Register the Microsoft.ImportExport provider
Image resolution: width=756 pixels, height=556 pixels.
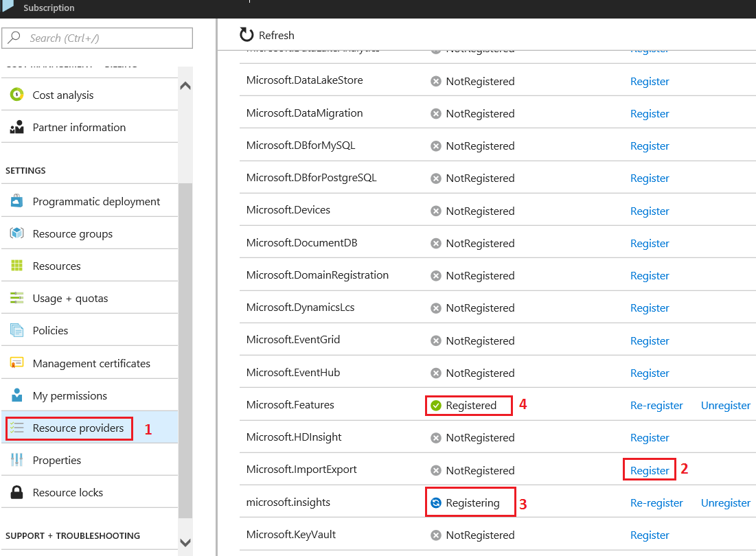tap(650, 470)
